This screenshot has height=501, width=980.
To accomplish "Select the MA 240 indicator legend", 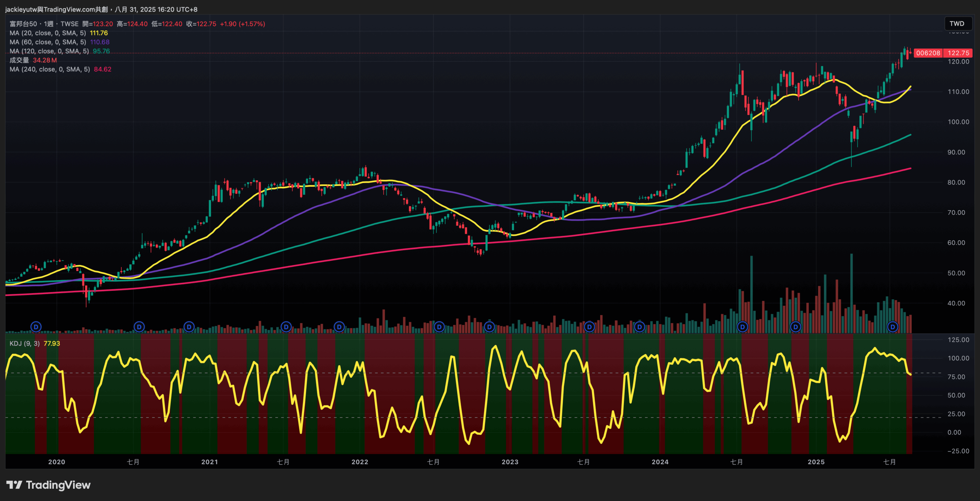I will pos(50,69).
